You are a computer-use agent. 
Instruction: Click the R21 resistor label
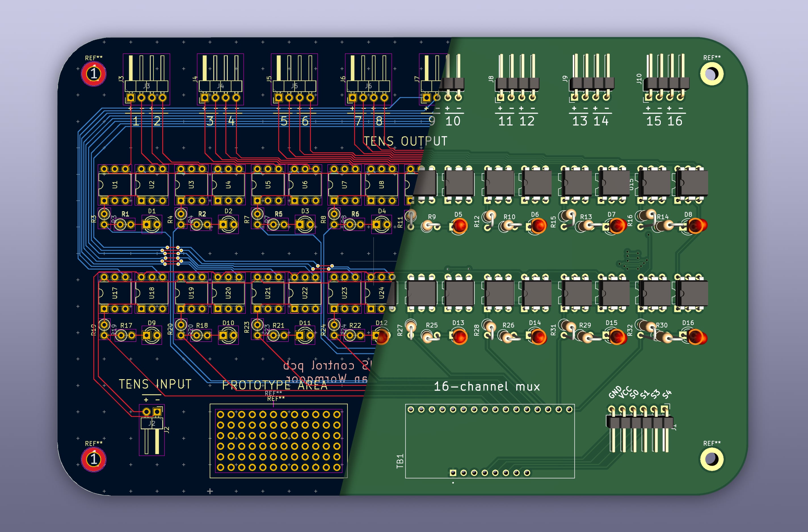(x=278, y=325)
